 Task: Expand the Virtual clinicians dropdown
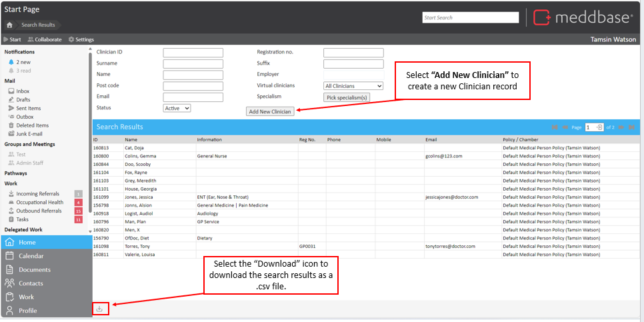coord(353,86)
